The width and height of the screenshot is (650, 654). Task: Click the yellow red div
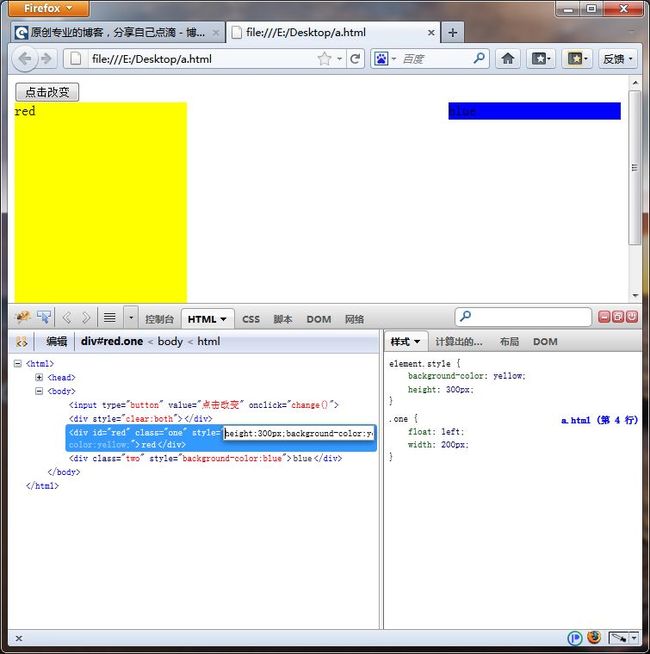[101, 202]
